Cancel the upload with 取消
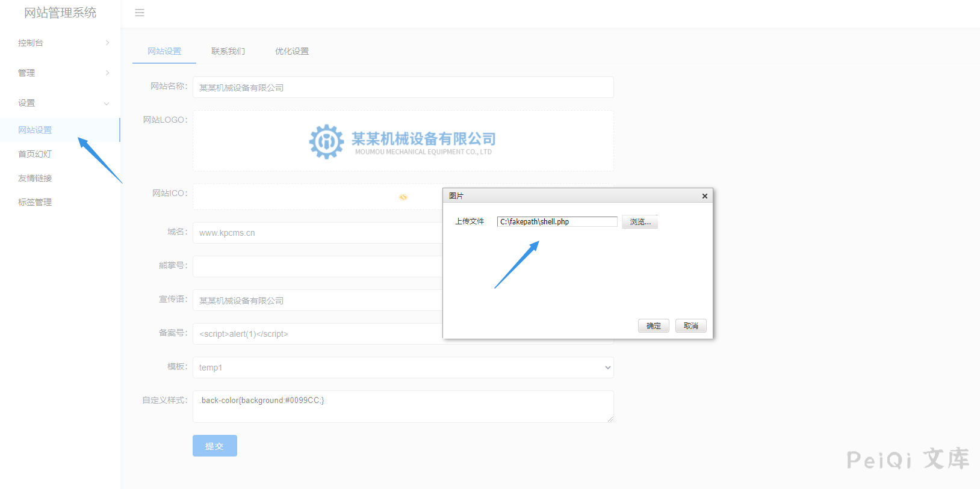The width and height of the screenshot is (980, 489). click(690, 326)
